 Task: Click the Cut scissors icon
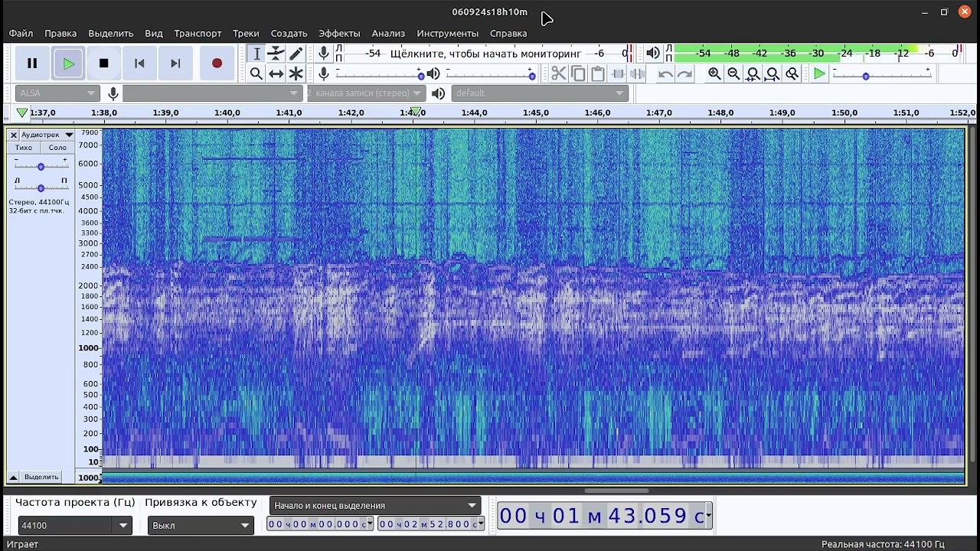pyautogui.click(x=558, y=73)
